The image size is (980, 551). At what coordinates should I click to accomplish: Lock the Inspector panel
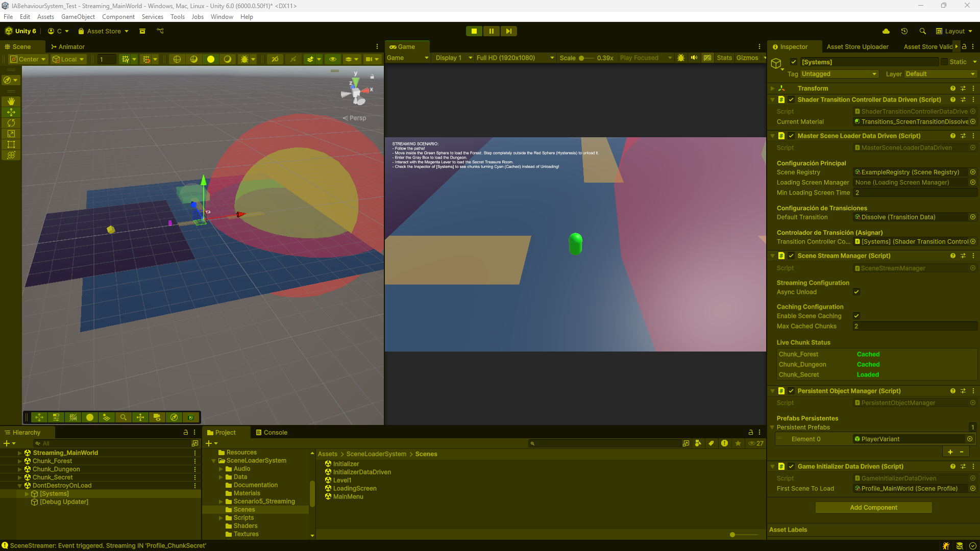click(x=964, y=46)
